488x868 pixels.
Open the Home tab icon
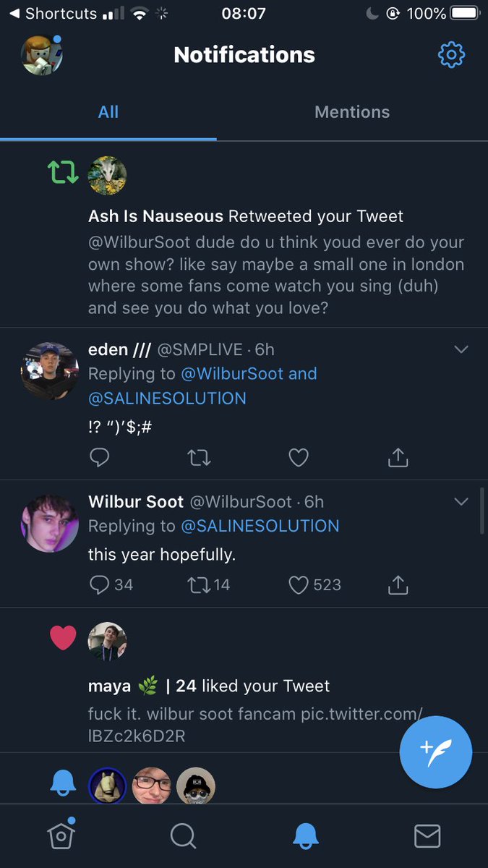(61, 835)
